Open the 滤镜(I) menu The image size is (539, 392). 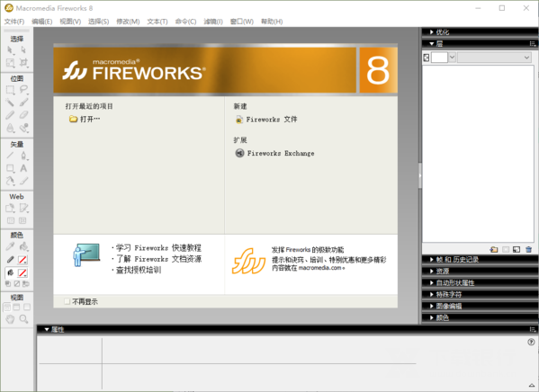click(213, 22)
